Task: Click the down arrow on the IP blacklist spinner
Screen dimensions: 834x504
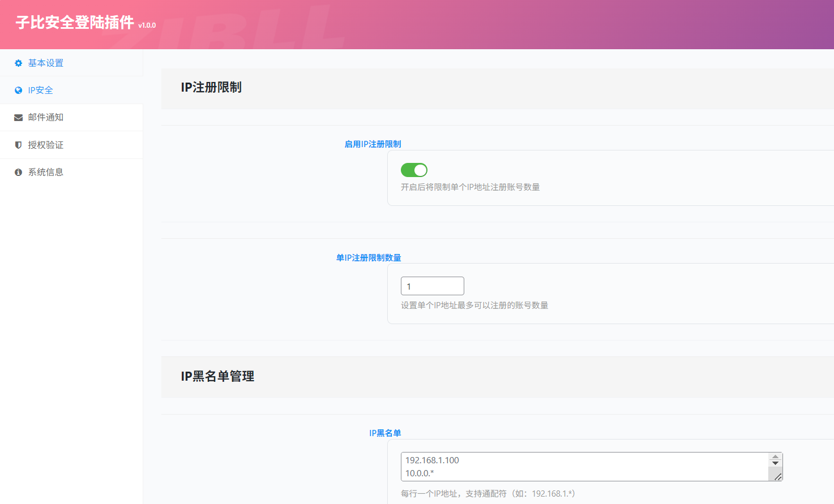Action: coord(775,464)
